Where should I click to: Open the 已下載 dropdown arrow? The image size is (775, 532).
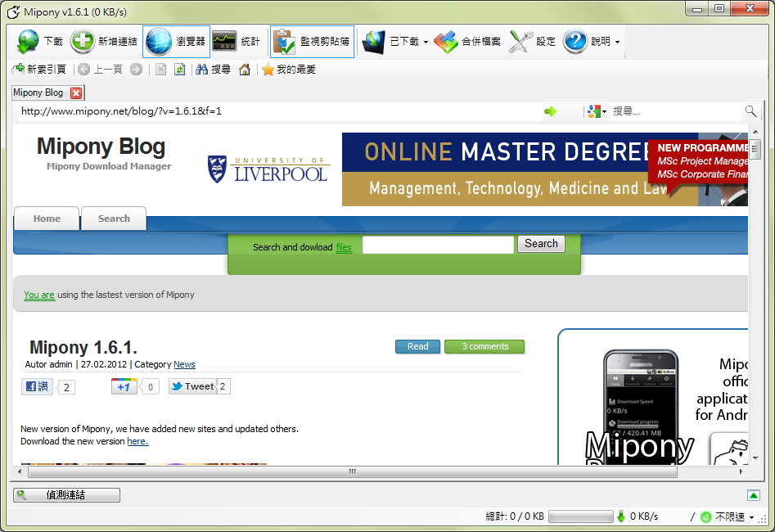426,43
